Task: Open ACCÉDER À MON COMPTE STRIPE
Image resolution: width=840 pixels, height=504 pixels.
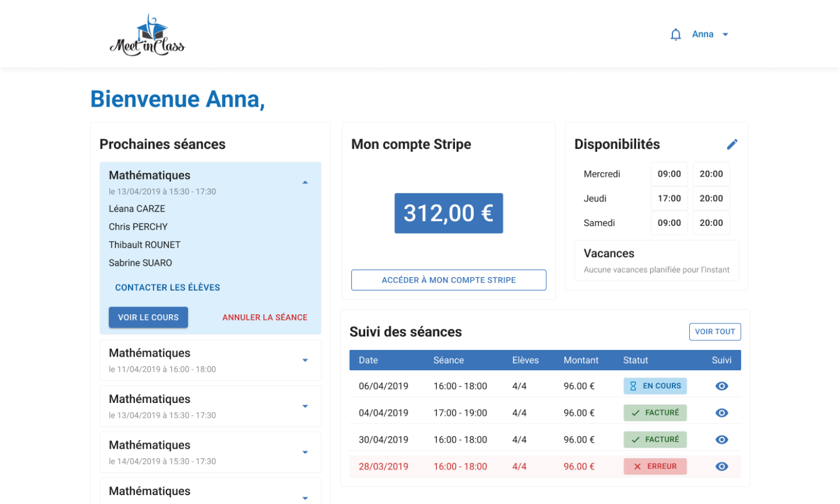Action: [448, 280]
